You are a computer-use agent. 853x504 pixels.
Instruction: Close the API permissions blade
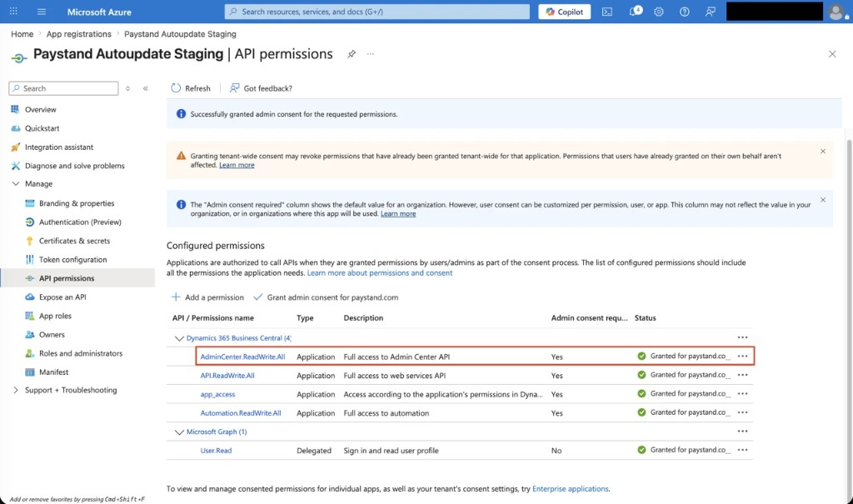pyautogui.click(x=832, y=54)
